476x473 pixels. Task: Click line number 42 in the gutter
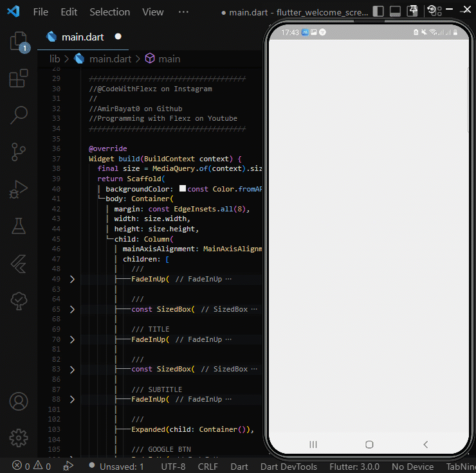point(56,209)
